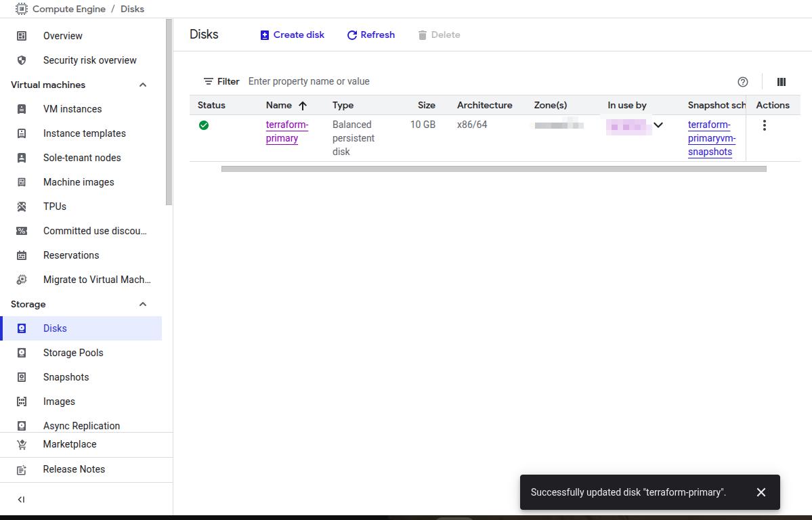
Task: Go to VM instances page
Action: [x=72, y=109]
